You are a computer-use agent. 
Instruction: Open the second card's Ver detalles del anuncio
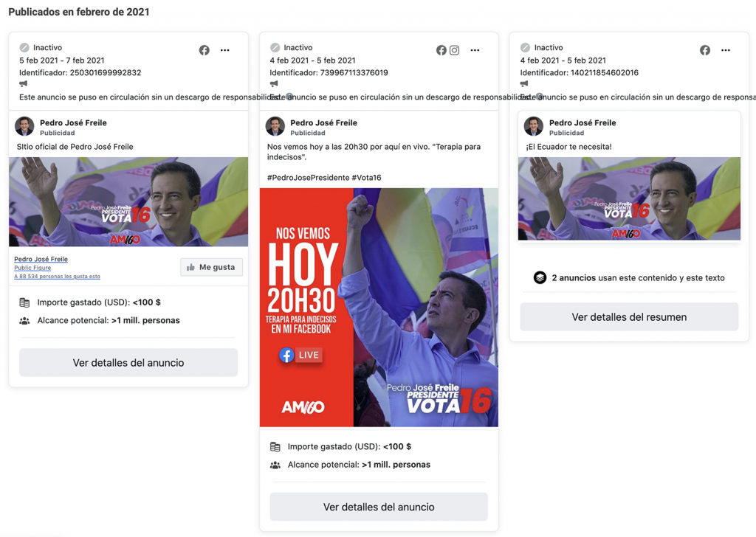pyautogui.click(x=379, y=507)
